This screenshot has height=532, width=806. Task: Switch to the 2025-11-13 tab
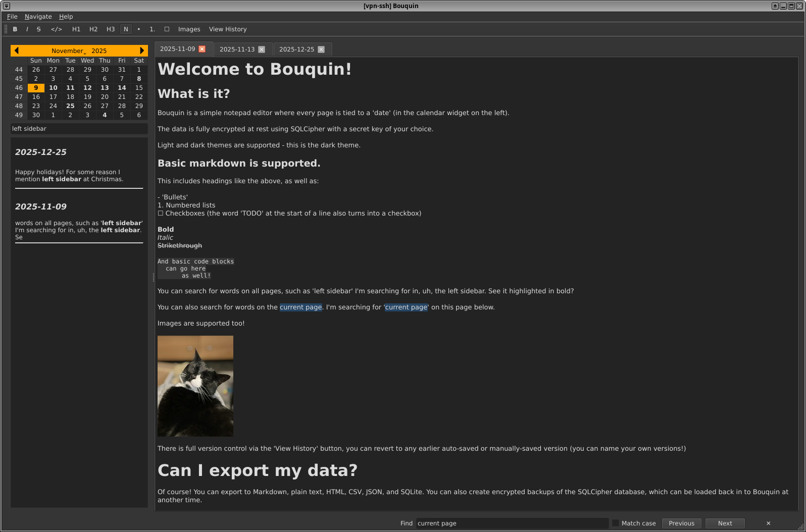[237, 49]
